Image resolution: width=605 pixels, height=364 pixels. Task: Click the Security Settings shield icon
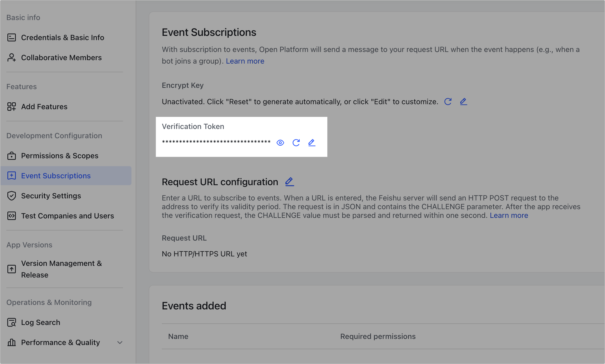tap(12, 196)
